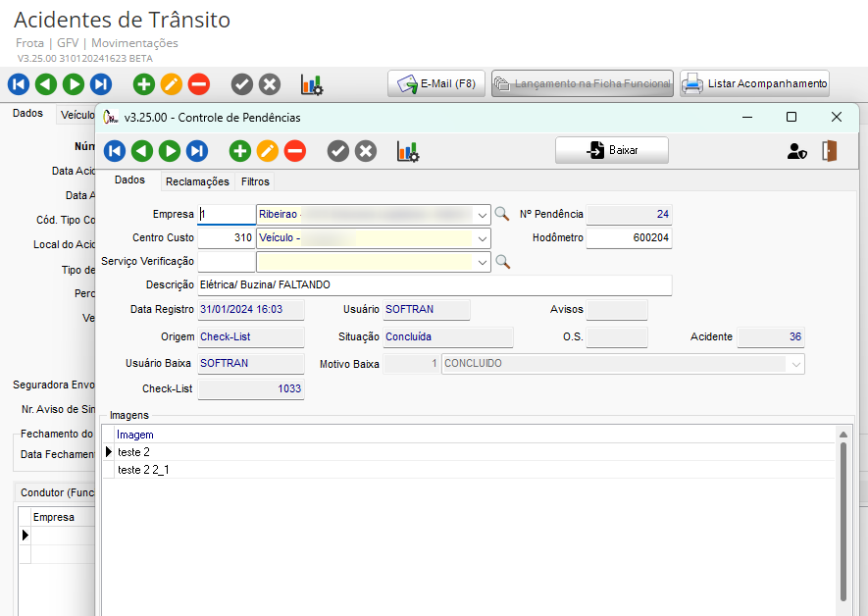Viewport: 868px width, 616px height.
Task: Open the Filtros tab
Action: [x=255, y=181]
